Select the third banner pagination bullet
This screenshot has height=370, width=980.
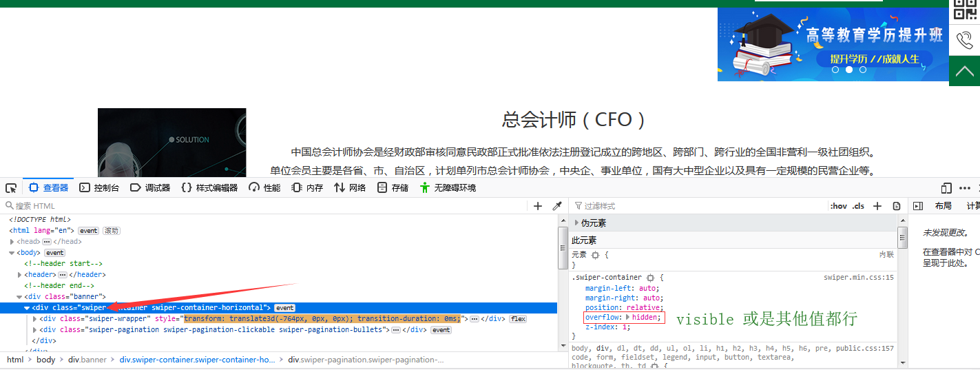click(x=863, y=70)
